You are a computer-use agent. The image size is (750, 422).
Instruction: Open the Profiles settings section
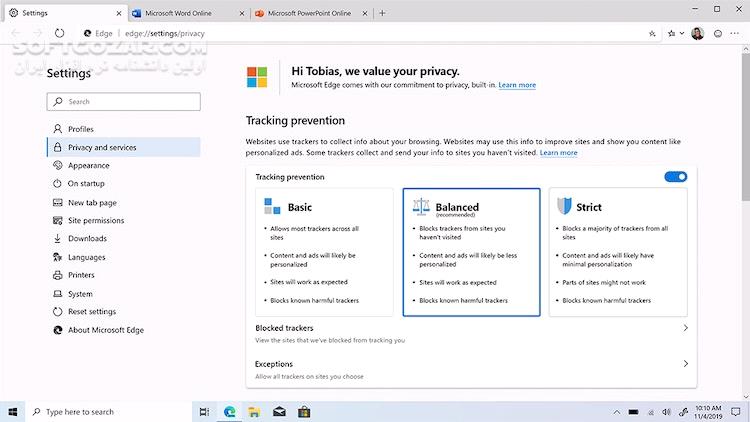123,129
